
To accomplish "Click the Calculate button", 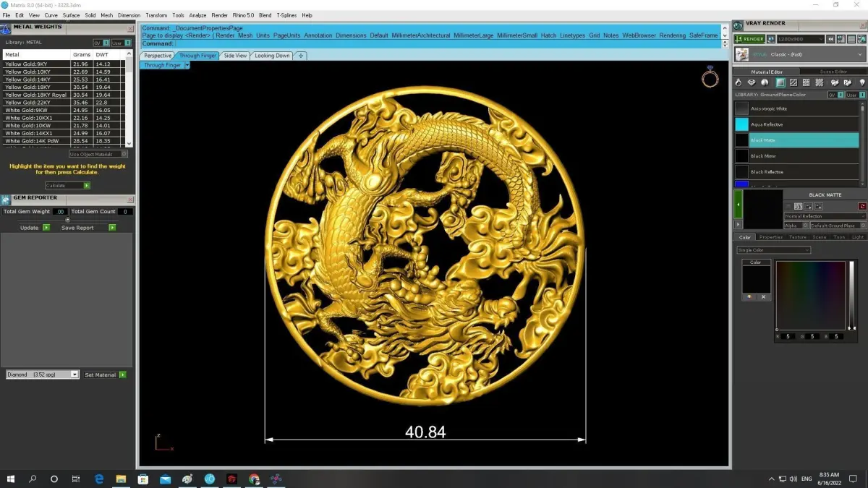I will (67, 186).
